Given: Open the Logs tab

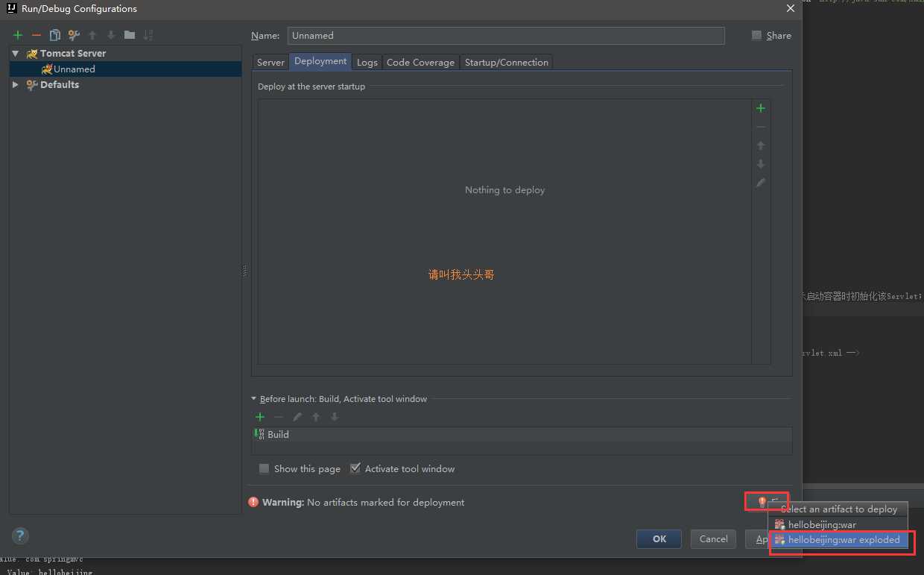Looking at the screenshot, I should pyautogui.click(x=367, y=63).
